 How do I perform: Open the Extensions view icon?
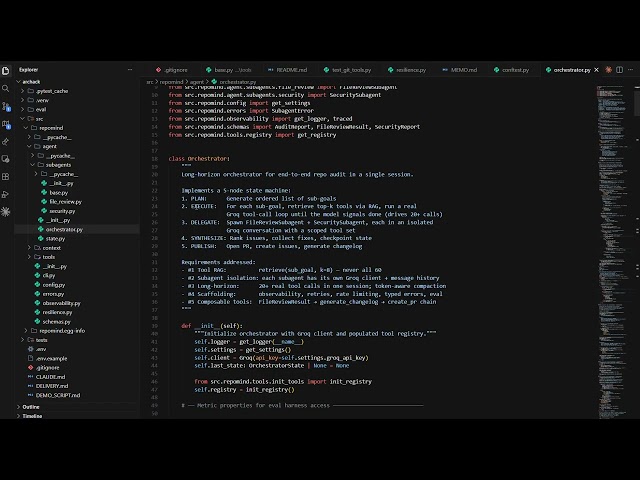(x=6, y=177)
